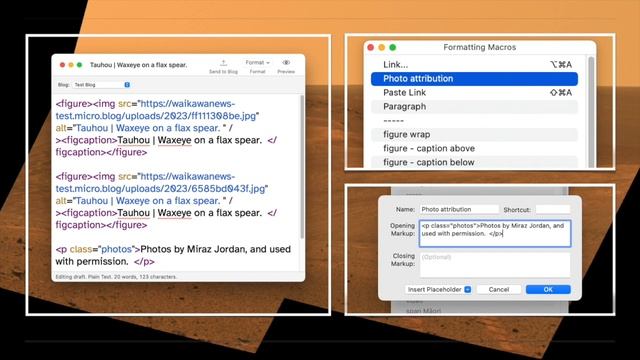Click the empty Shortcut field
This screenshot has height=360, width=640.
click(x=553, y=209)
